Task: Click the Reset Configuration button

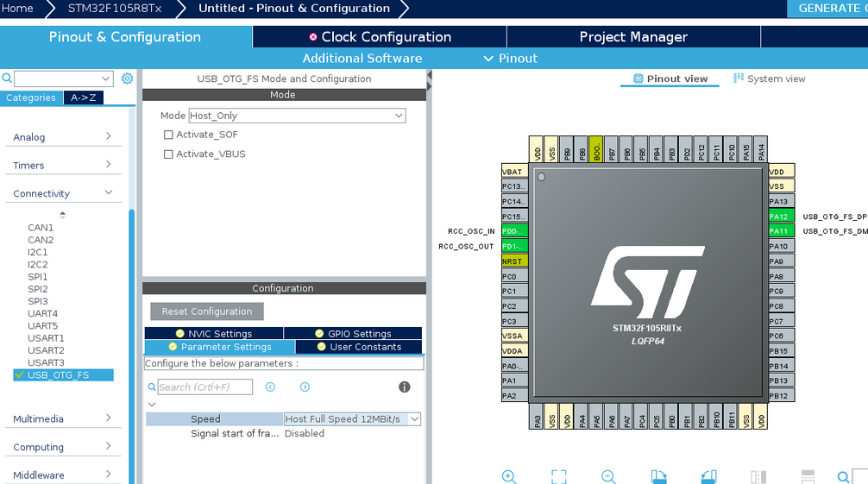Action: [x=207, y=311]
